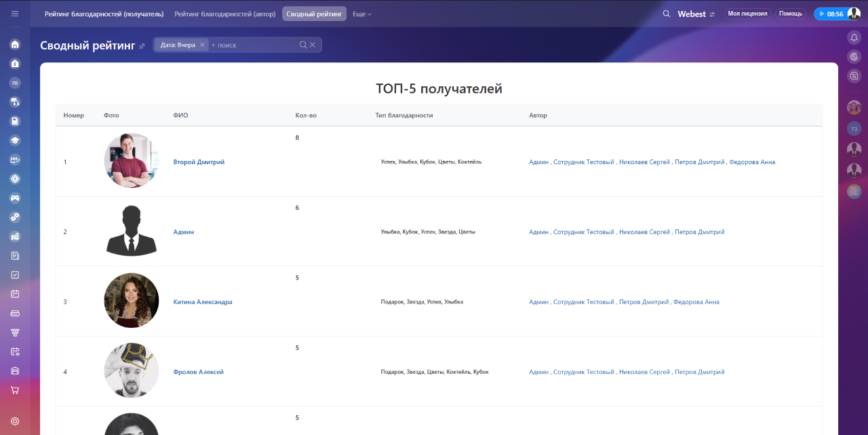Open the chat messenger icon on the right
The height and width of the screenshot is (435, 868).
(x=854, y=75)
